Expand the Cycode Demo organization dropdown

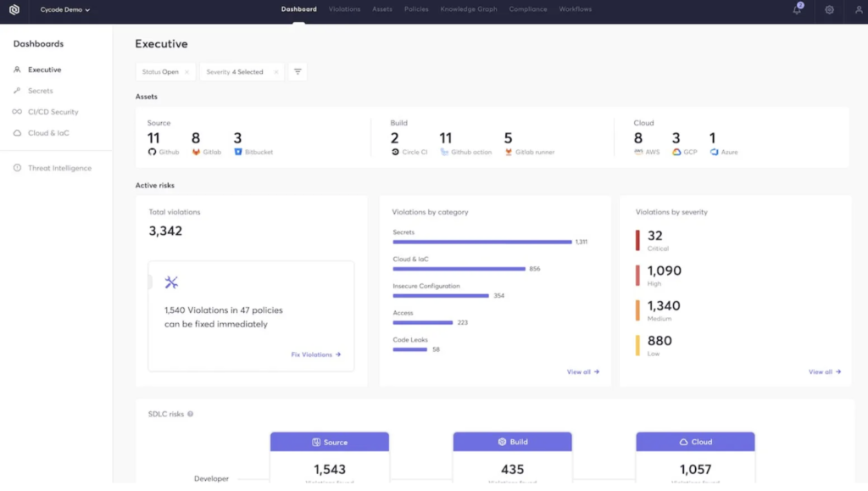(65, 10)
